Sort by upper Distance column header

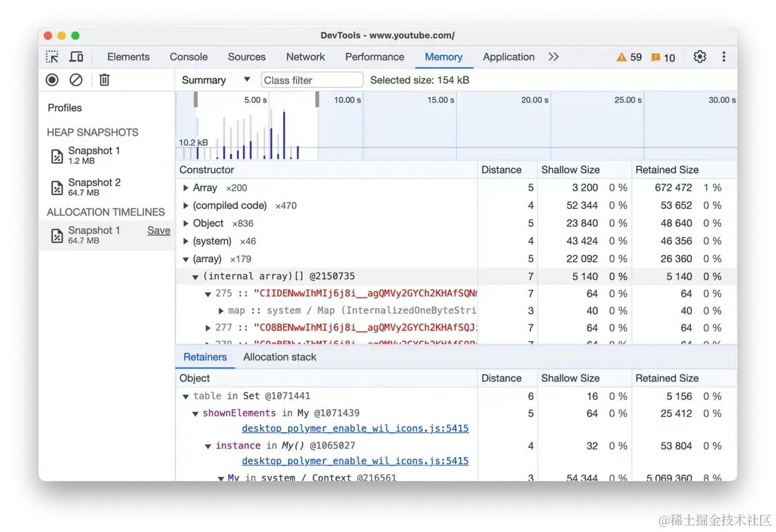[507, 170]
